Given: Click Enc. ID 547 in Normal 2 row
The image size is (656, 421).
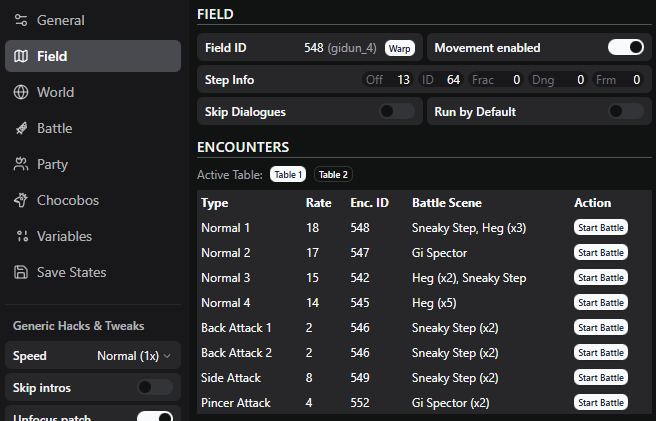Looking at the screenshot, I should 360,253.
